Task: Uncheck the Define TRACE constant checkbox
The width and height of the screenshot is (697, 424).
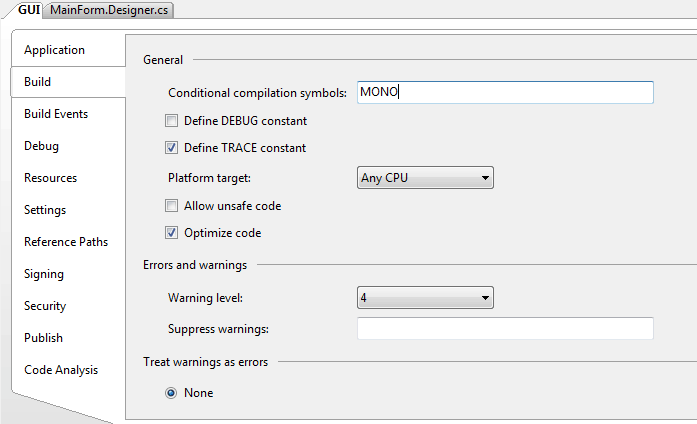Action: pyautogui.click(x=171, y=148)
